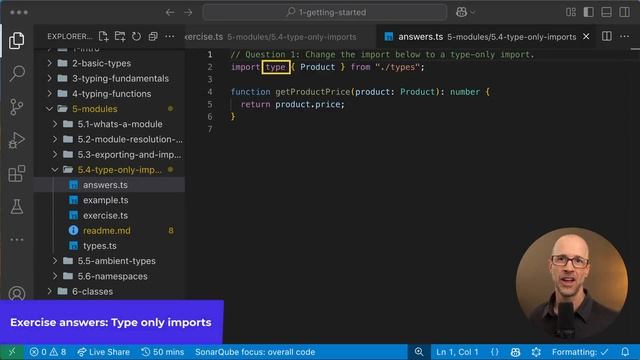Open editor more actions menu
The height and width of the screenshot is (360, 640).
coord(624,36)
